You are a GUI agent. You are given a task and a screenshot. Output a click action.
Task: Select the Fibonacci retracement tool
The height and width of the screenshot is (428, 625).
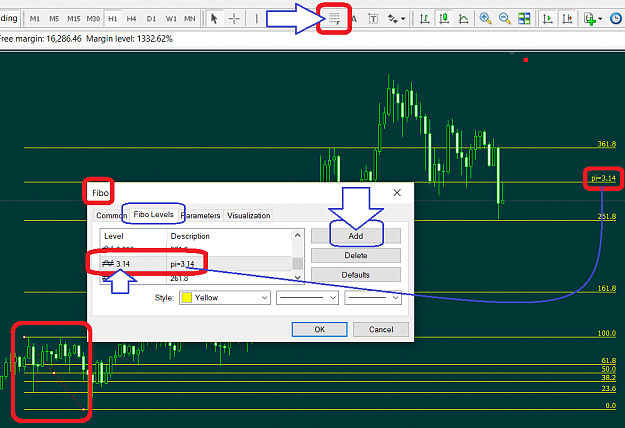[334, 18]
